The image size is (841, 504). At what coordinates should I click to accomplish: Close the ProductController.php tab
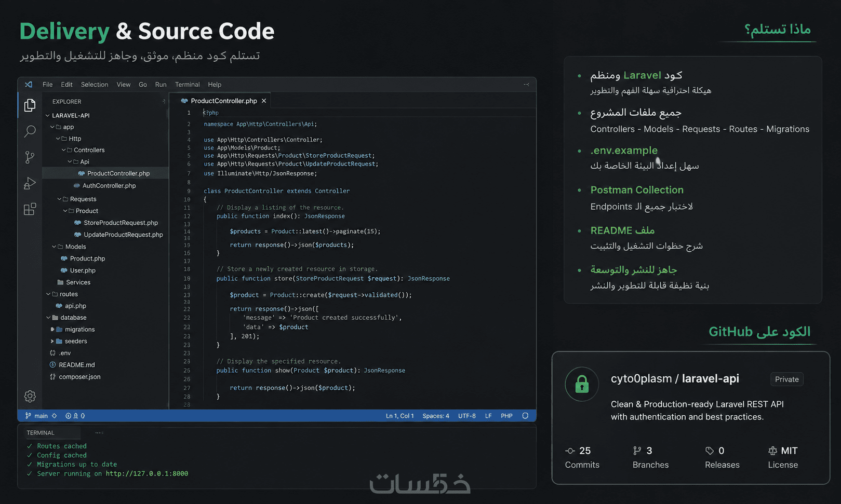(264, 101)
